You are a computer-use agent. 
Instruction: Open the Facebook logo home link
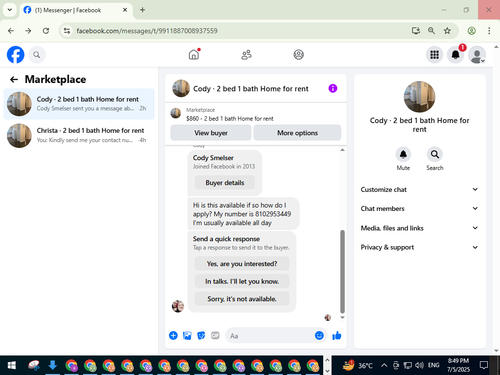point(16,55)
